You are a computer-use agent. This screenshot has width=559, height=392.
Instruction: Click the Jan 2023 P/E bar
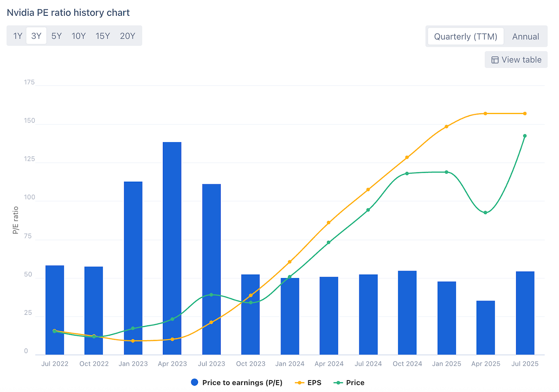133,268
